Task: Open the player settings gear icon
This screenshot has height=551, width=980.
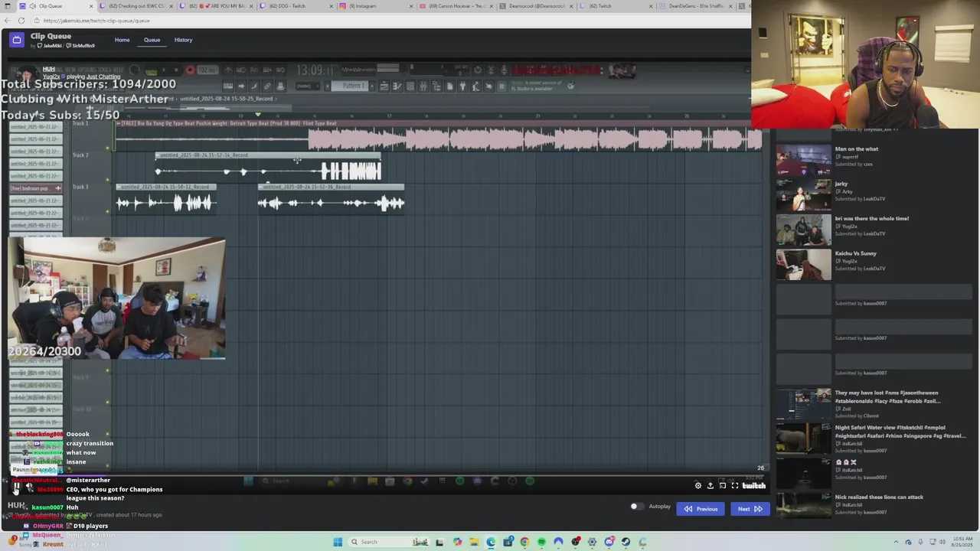Action: click(x=697, y=486)
